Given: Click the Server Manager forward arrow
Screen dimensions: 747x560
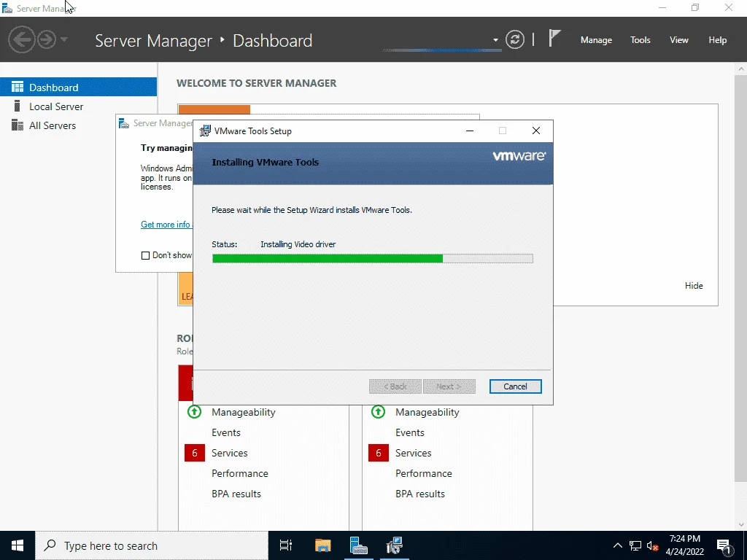Looking at the screenshot, I should pyautogui.click(x=47, y=39).
